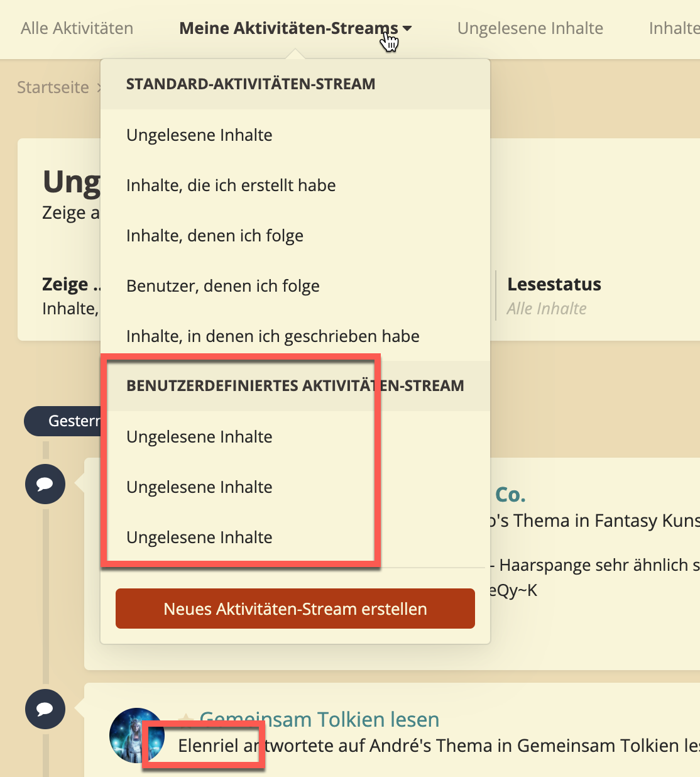Open the Alle Aktivitäten tab
The width and height of the screenshot is (700, 777).
(77, 28)
